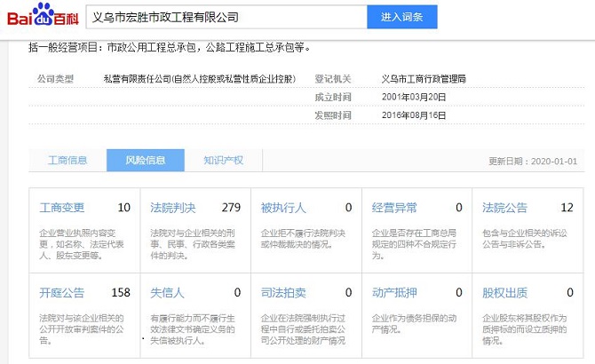
Task: Click the Baidu Baike logo
Action: pos(42,17)
